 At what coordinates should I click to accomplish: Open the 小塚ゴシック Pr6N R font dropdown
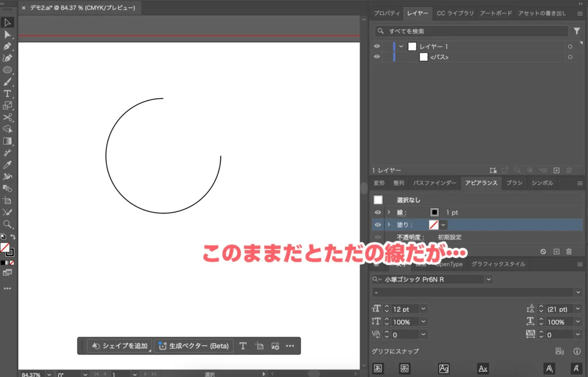pos(488,279)
